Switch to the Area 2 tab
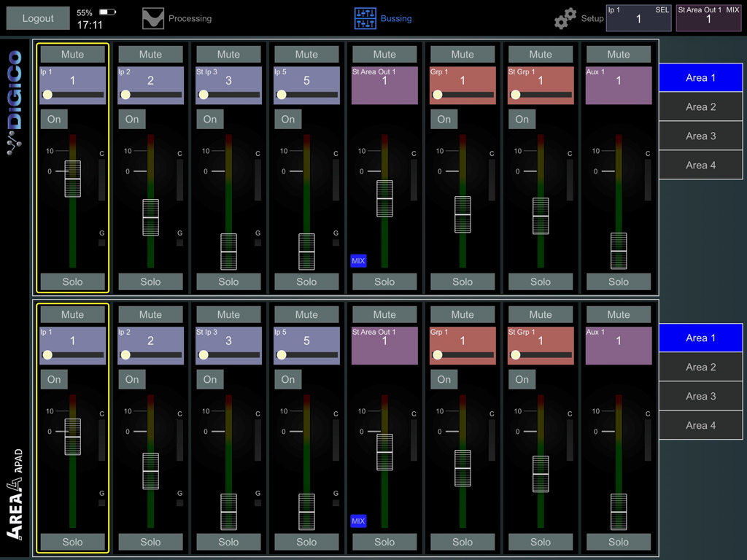Viewport: 747px width, 560px height. pos(700,106)
